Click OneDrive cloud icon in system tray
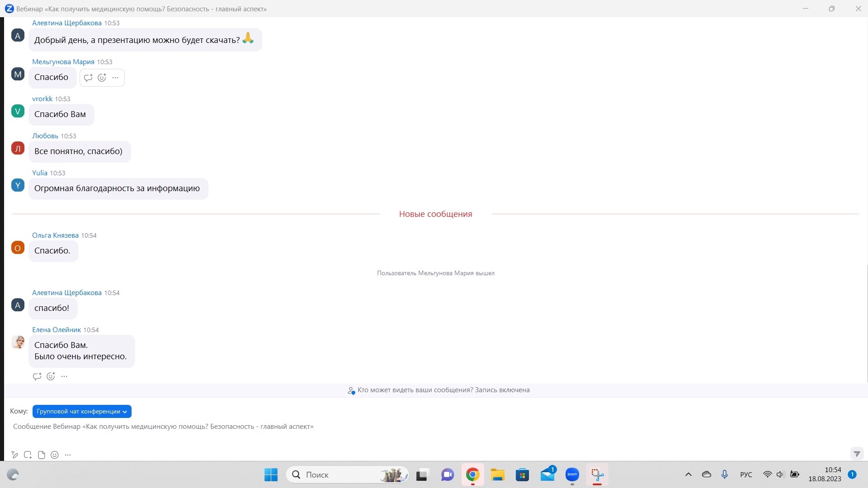 [x=707, y=474]
